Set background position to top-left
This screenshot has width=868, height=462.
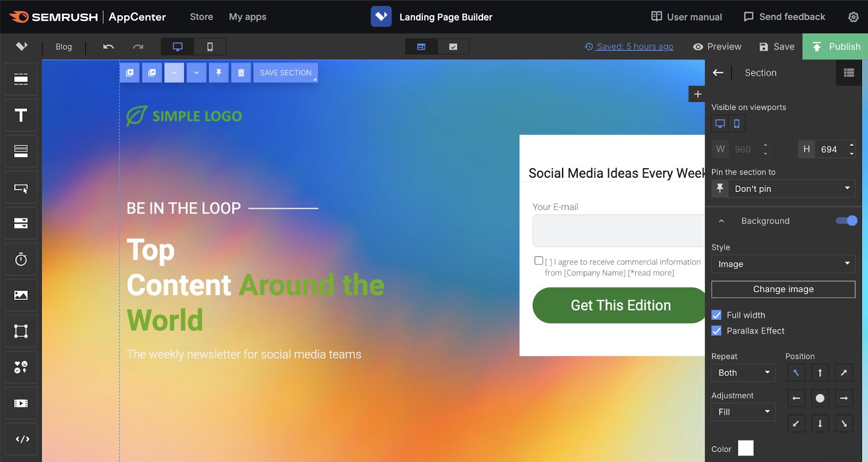pos(796,373)
